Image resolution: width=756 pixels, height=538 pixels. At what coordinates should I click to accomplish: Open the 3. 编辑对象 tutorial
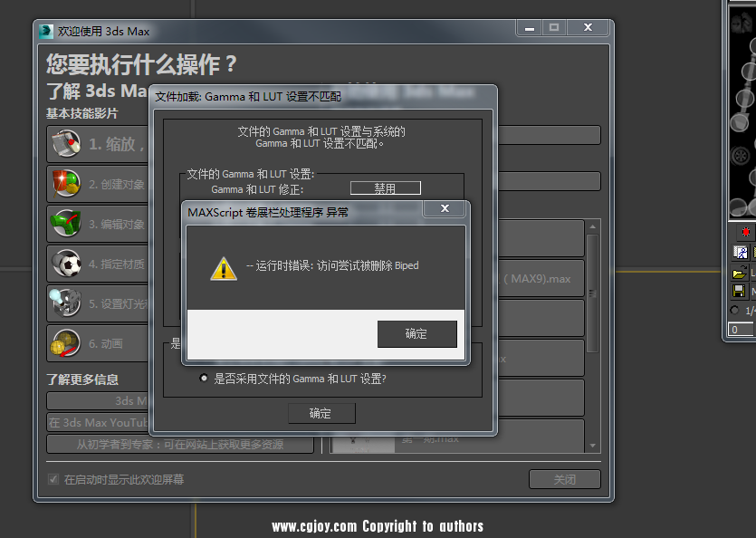tap(99, 224)
